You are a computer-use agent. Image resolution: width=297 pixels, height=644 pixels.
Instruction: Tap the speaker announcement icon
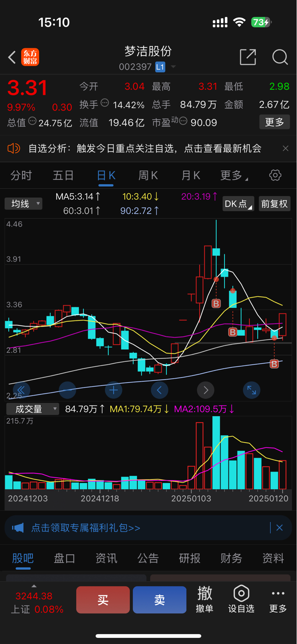[14, 148]
